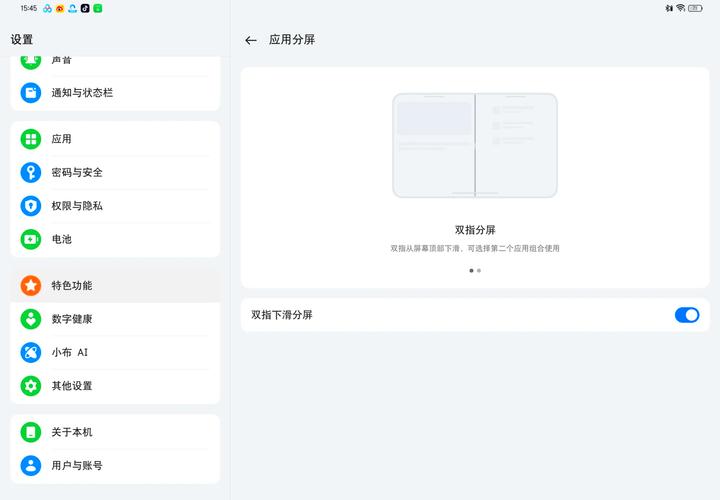This screenshot has width=720, height=500.
Task: Open the 应用 settings entry
Action: point(115,139)
